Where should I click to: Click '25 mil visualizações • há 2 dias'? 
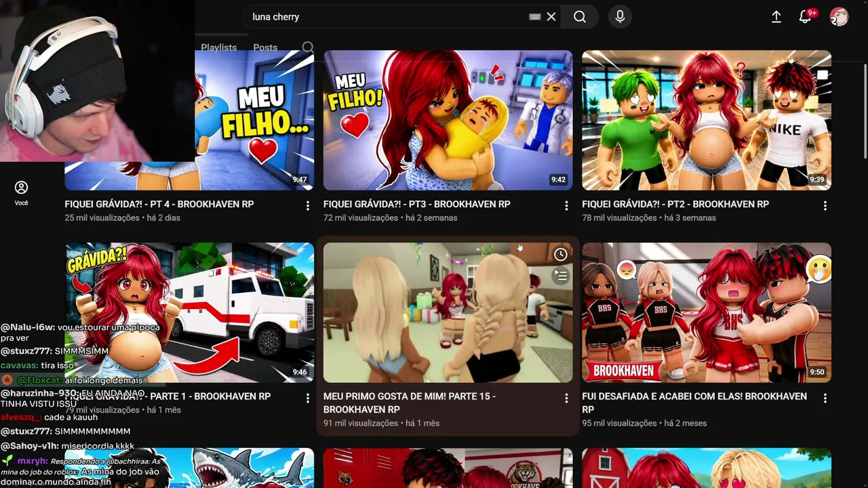[123, 218]
